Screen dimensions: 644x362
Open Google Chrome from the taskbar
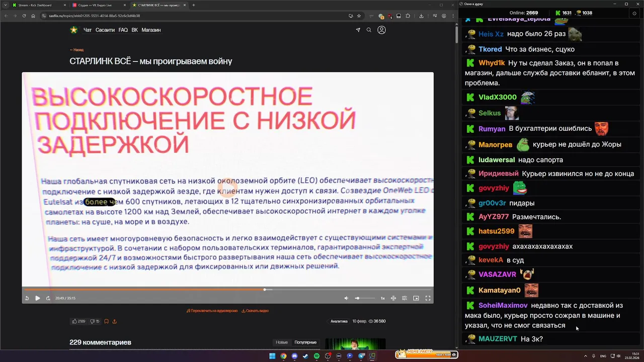point(283,356)
